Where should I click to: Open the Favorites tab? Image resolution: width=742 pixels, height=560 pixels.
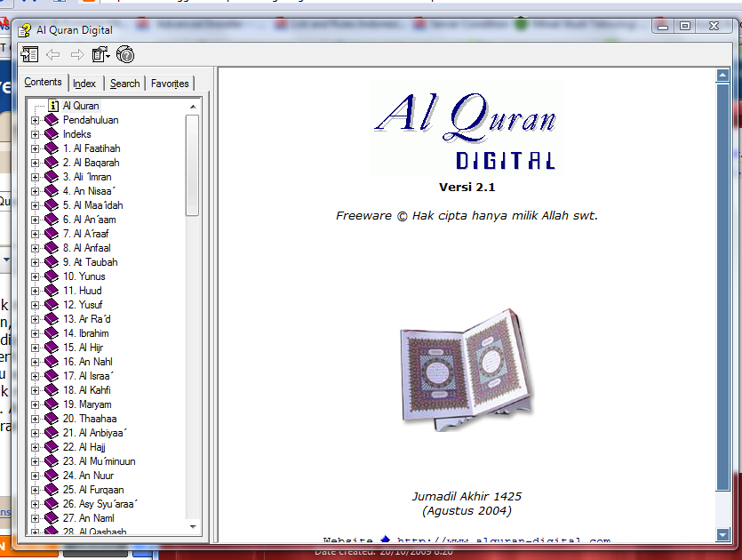click(170, 84)
